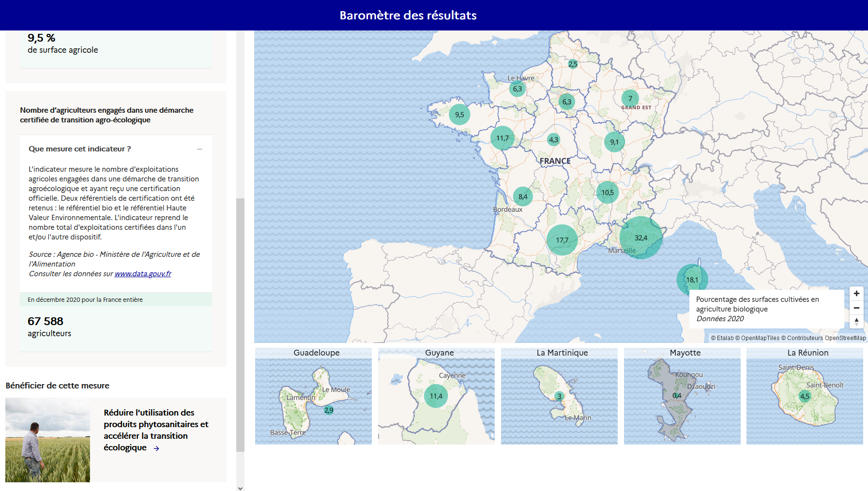This screenshot has height=491, width=868.
Task: Click the 18,1 Corsica bubble
Action: coord(692,280)
